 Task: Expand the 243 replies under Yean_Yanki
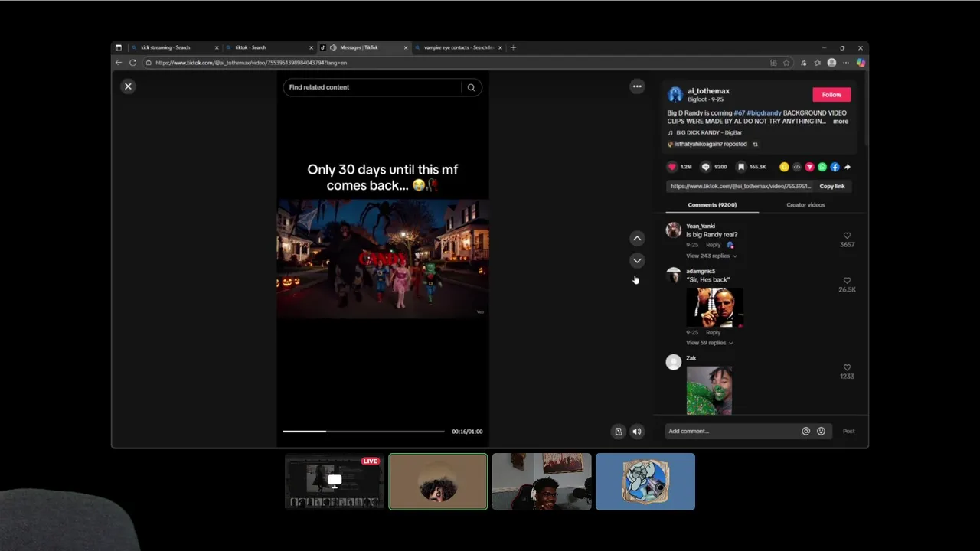tap(711, 256)
